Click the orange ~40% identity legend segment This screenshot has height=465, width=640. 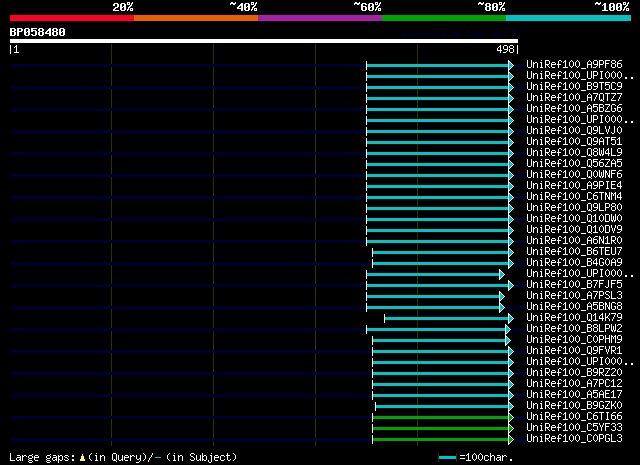(196, 18)
